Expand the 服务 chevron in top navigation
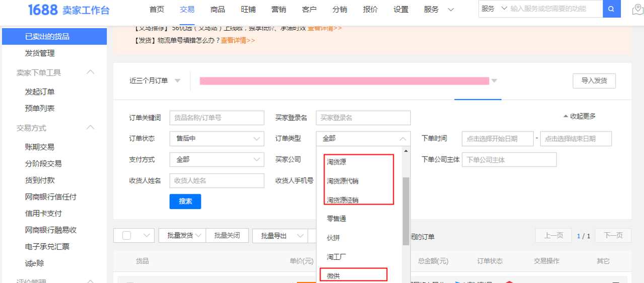 [451, 10]
